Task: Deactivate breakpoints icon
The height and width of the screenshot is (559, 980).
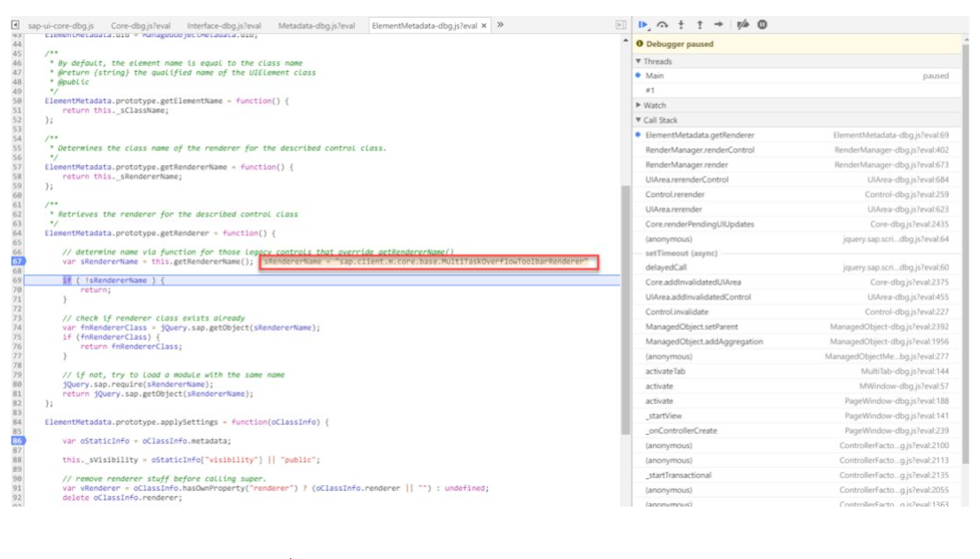Action: click(742, 24)
